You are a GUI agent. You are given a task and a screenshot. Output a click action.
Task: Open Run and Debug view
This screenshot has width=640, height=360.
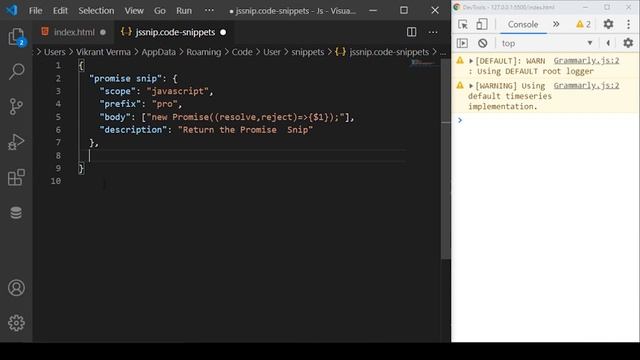[16, 142]
